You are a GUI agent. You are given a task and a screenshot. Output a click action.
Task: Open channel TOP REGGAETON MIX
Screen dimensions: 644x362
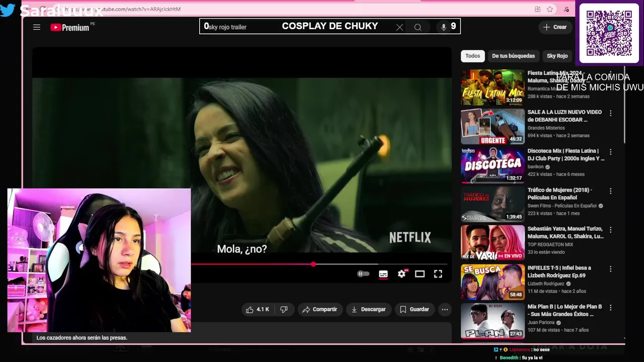550,244
